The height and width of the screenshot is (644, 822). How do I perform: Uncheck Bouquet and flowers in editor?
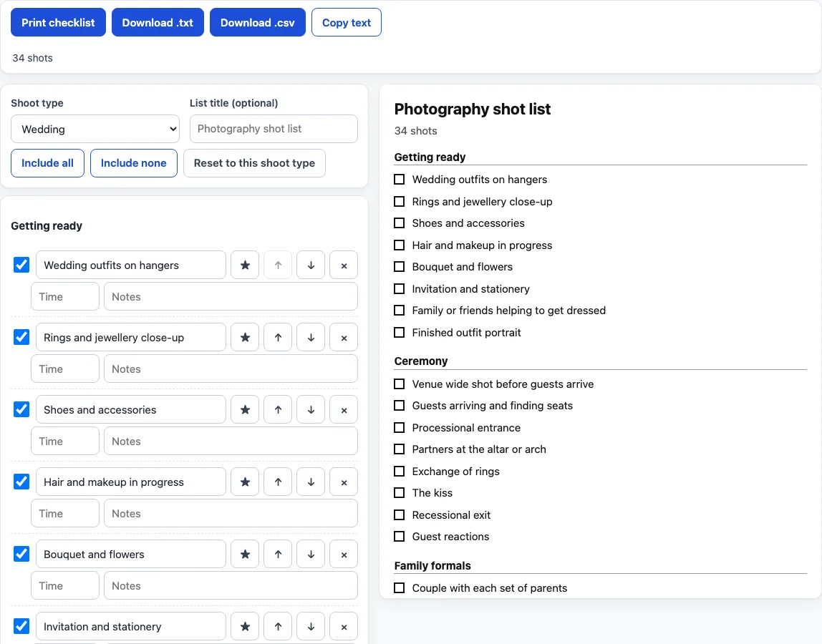[21, 555]
